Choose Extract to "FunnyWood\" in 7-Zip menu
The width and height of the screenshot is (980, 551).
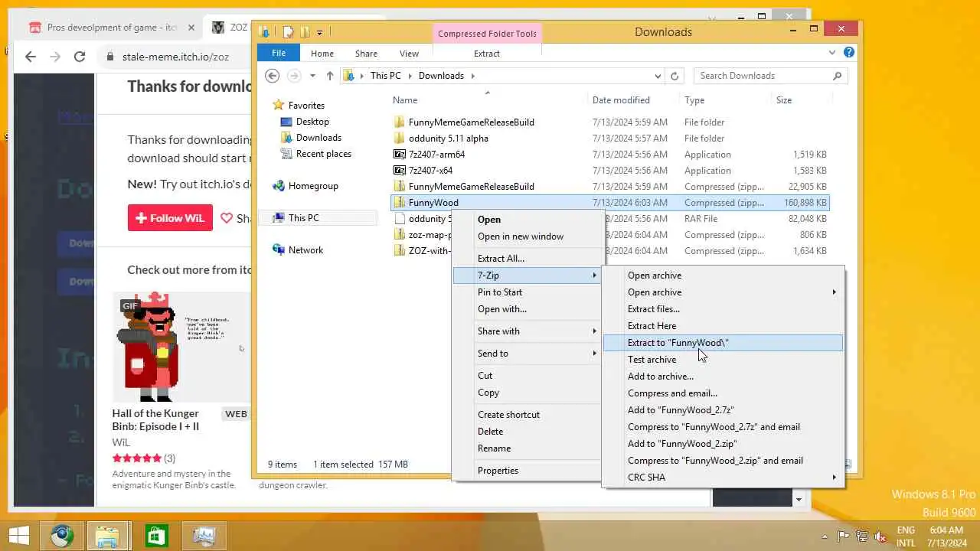[x=723, y=343]
